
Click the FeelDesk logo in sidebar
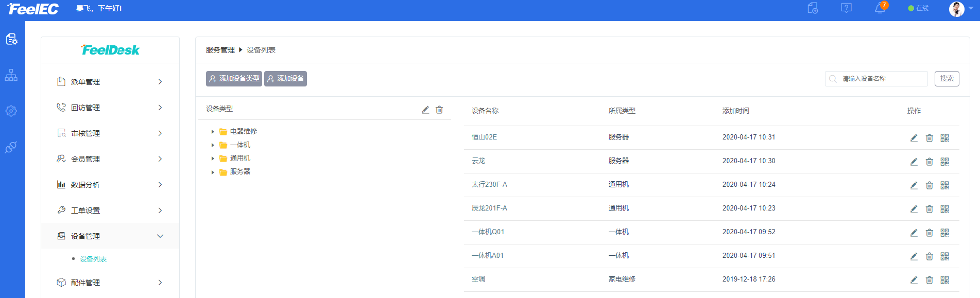[x=110, y=50]
